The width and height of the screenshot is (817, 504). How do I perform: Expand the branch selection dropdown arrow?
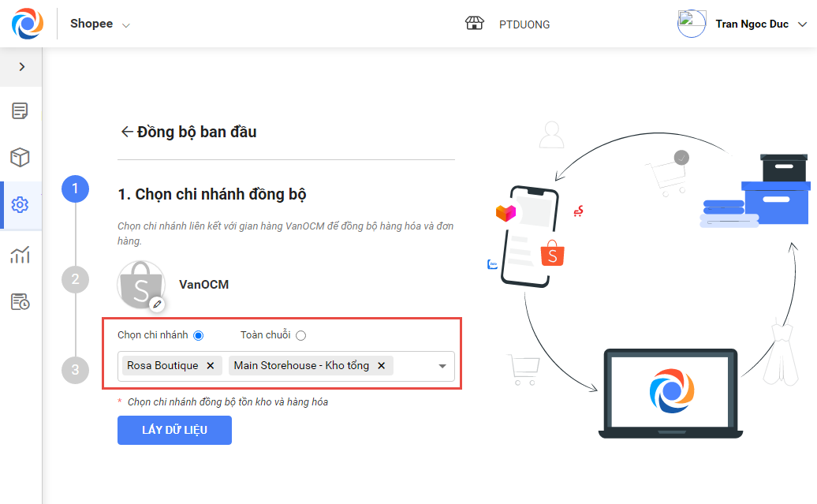pyautogui.click(x=442, y=366)
